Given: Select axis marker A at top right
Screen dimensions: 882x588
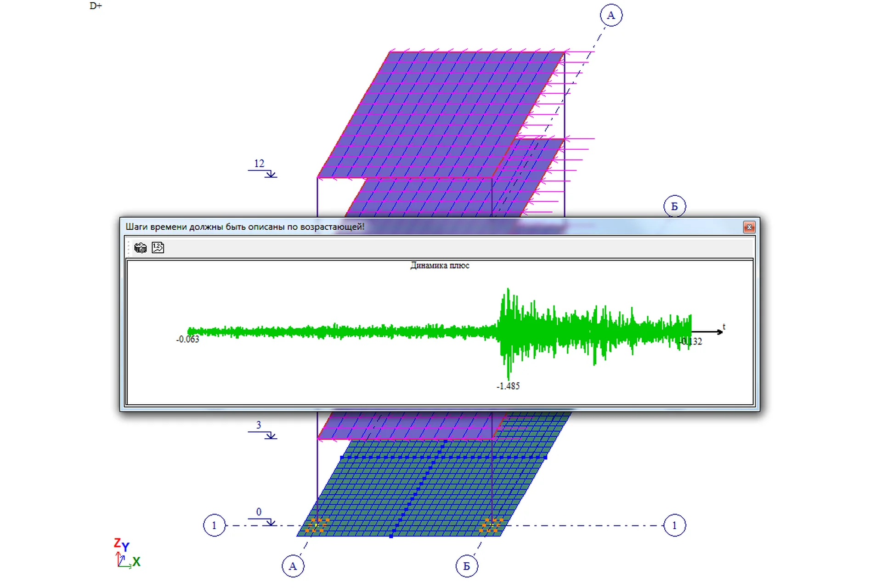Looking at the screenshot, I should (x=611, y=16).
